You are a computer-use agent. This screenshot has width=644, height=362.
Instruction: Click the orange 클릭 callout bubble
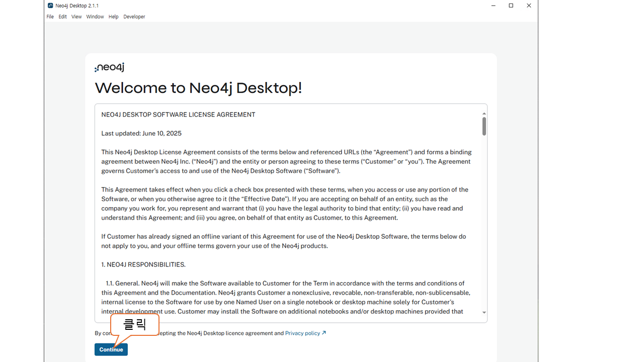coord(134,325)
